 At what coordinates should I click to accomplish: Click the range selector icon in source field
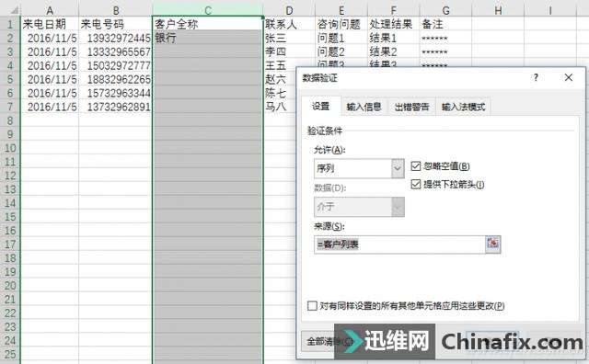pos(493,244)
